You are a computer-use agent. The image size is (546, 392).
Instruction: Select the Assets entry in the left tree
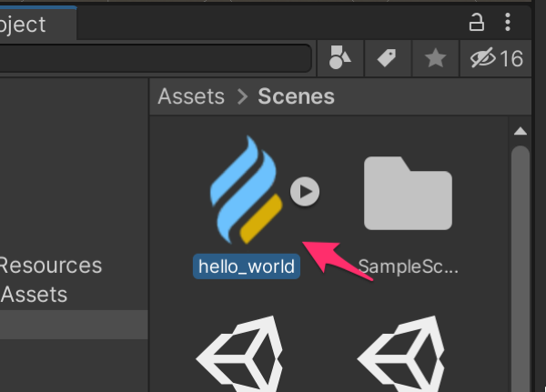(35, 295)
